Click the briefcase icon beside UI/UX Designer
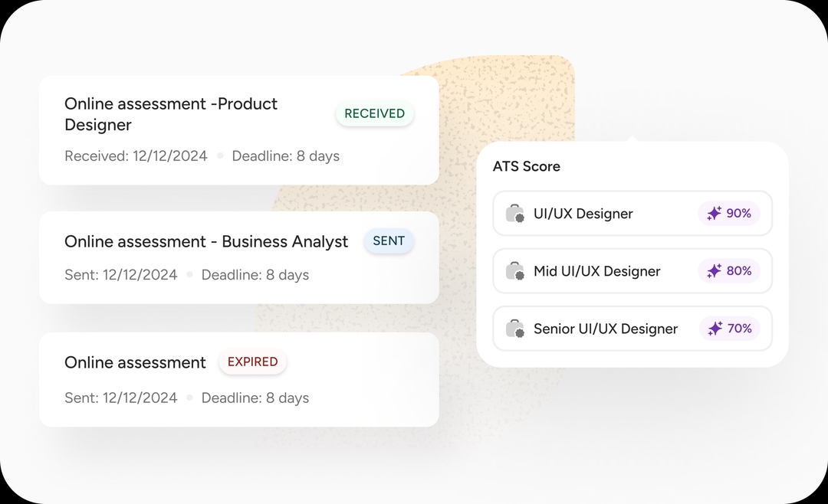This screenshot has height=504, width=828. [x=515, y=214]
